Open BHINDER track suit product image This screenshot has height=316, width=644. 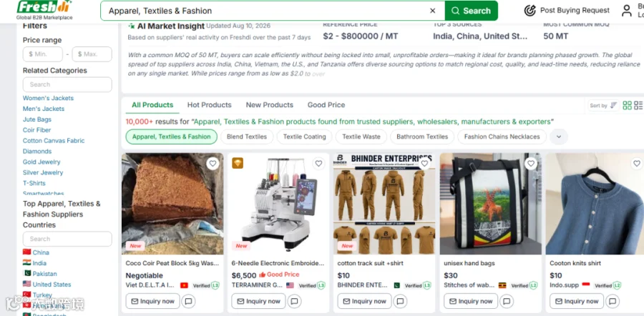tap(384, 204)
